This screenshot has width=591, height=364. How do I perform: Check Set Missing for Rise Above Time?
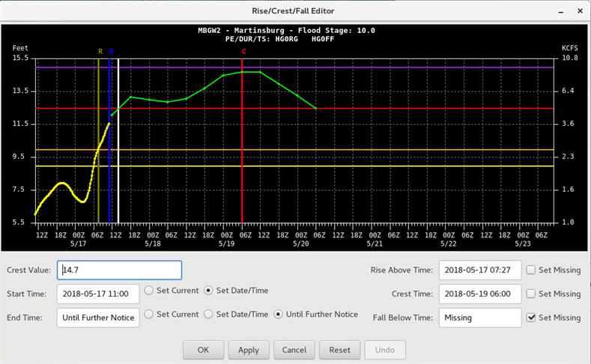tap(530, 270)
